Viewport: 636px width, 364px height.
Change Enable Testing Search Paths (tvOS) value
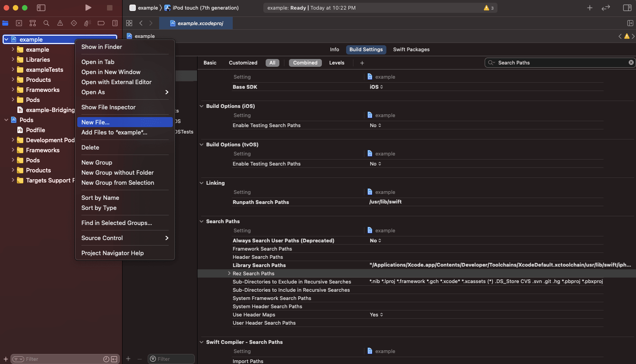(375, 164)
